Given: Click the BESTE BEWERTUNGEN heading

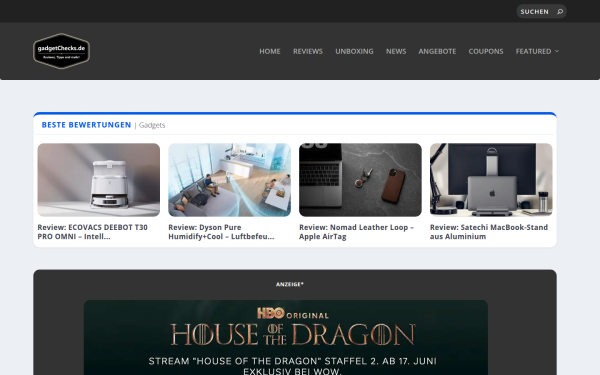Looking at the screenshot, I should click(86, 125).
